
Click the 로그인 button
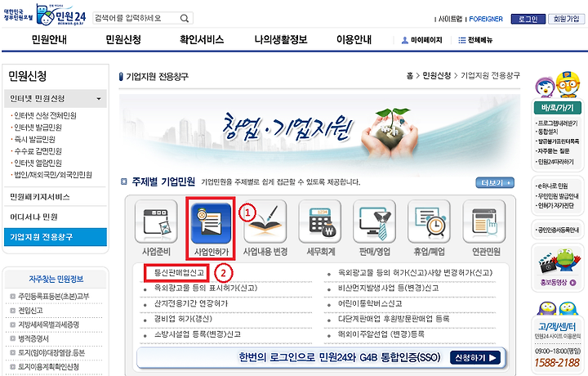click(528, 19)
